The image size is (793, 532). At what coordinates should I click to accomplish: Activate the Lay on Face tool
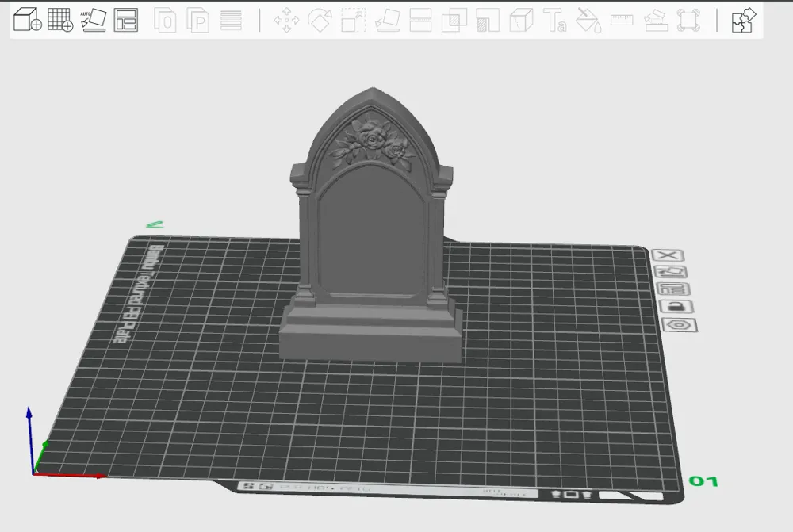tap(388, 21)
